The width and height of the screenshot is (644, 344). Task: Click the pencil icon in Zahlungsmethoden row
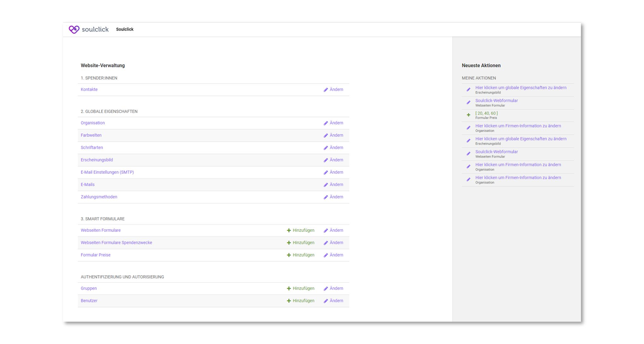pos(326,197)
